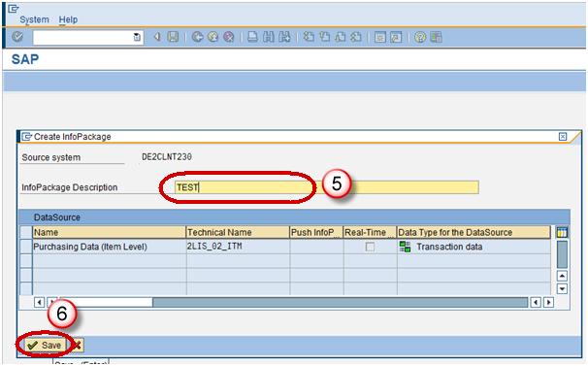Click the green Enter checkmark icon
The width and height of the screenshot is (588, 366).
point(17,37)
